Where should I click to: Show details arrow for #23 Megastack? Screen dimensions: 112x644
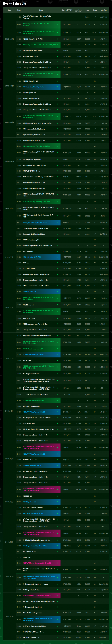pyautogui.click(x=58, y=305)
